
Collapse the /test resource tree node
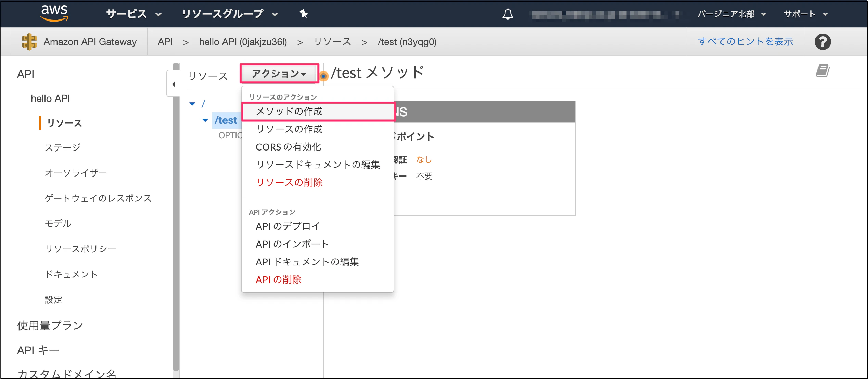pyautogui.click(x=205, y=120)
